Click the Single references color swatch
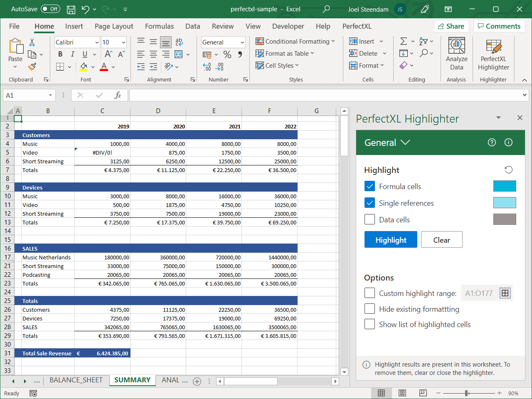Viewport: 532px width, 399px height. pyautogui.click(x=505, y=203)
